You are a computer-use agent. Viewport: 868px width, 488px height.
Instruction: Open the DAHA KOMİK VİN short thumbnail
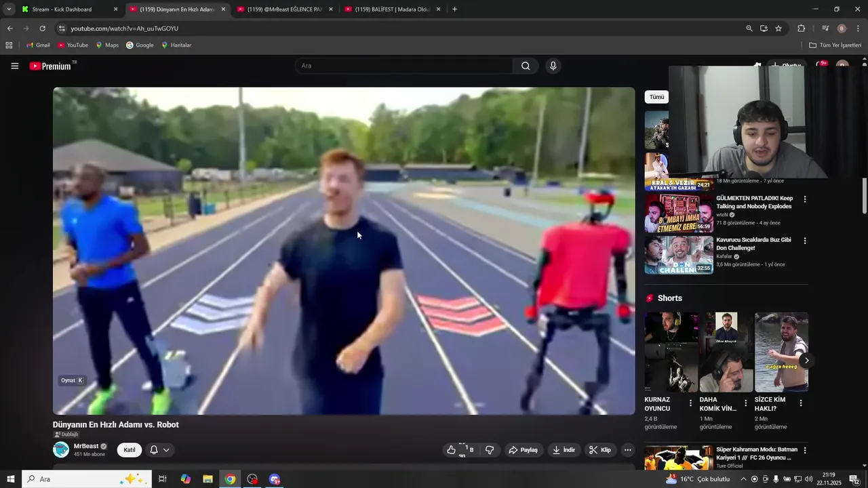pyautogui.click(x=726, y=352)
